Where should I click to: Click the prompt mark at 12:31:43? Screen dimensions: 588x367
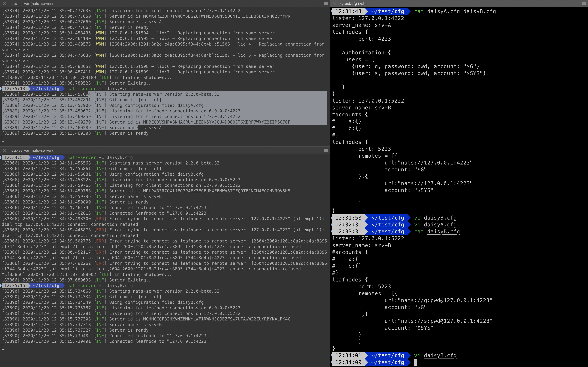(x=331, y=11)
